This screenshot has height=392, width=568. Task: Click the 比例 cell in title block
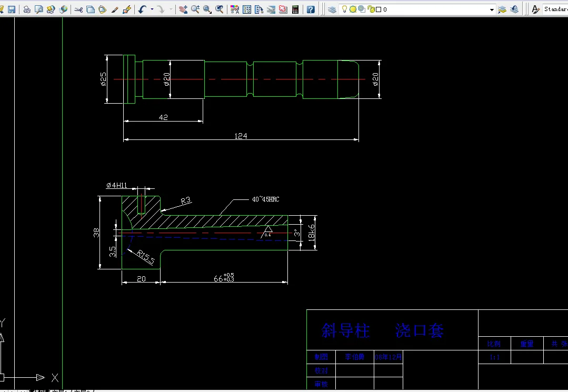coord(494,344)
